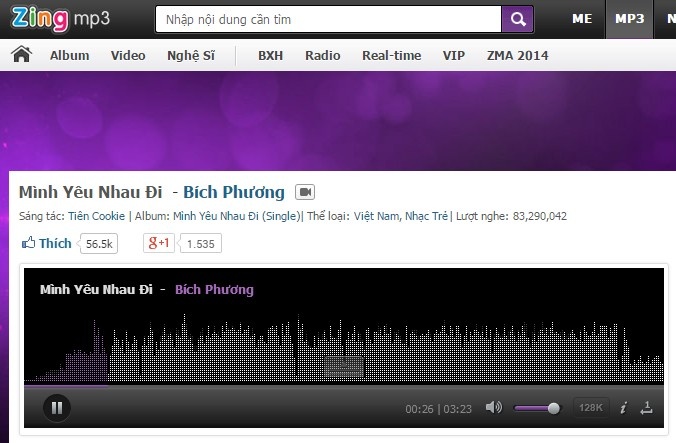Click the search magnifier button
Viewport: 676px width, 443px height.
point(517,19)
